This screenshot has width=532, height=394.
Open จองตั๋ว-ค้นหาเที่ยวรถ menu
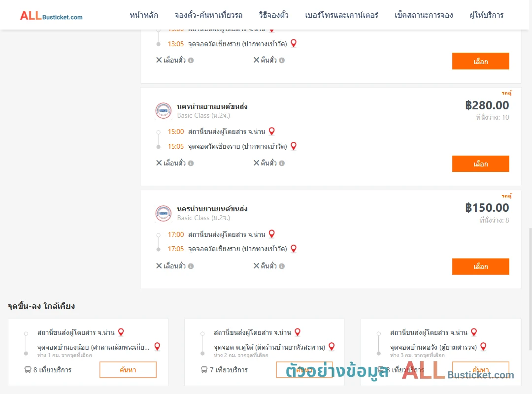pyautogui.click(x=208, y=15)
